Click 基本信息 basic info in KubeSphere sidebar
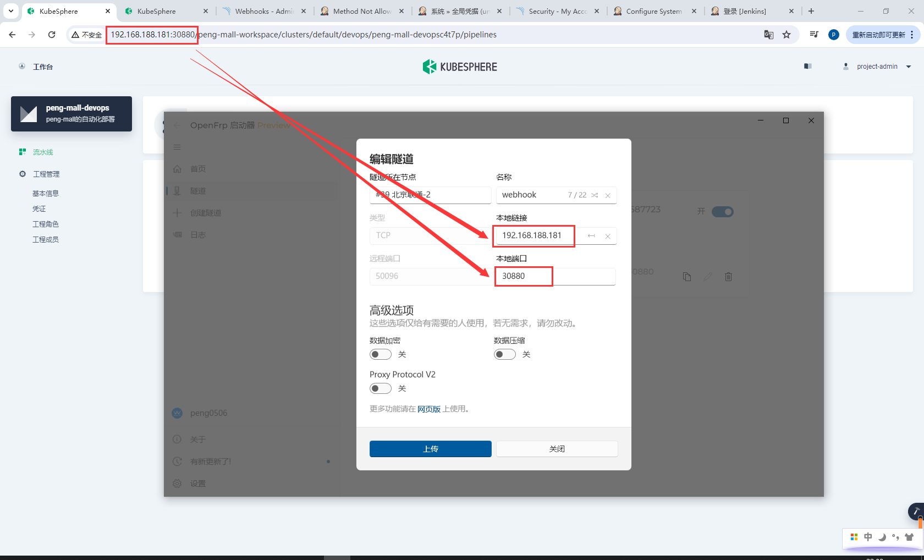The height and width of the screenshot is (560, 924). [46, 194]
